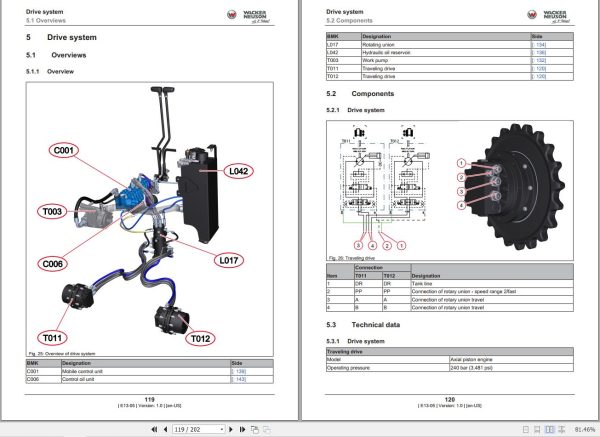Open page link 120 in T012 row
Viewport: 600px width, 437px height.
point(538,77)
